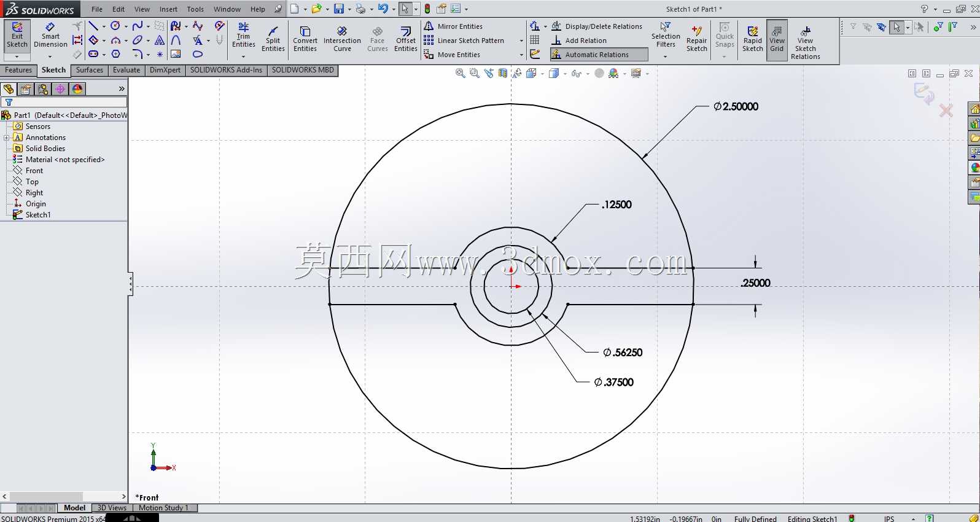This screenshot has width=980, height=522.
Task: Open the Trim Entities dropdown arrow
Action: pos(244,56)
